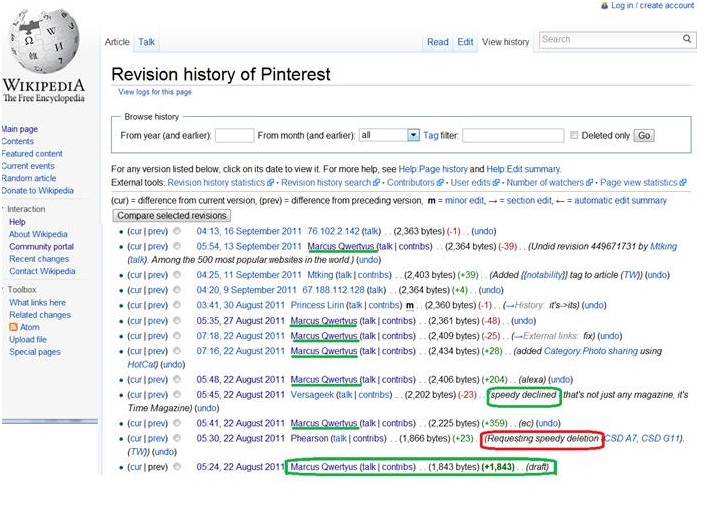Open the notability template link
This screenshot has width=724, height=512.
click(544, 275)
